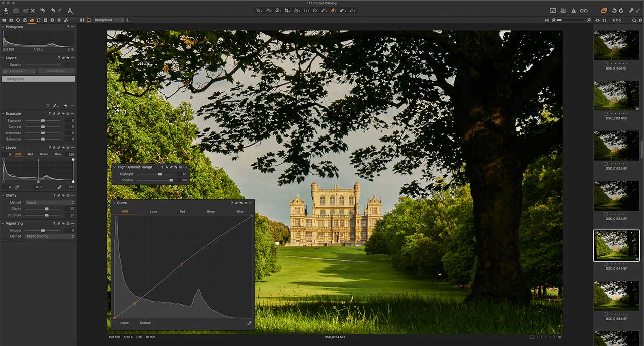This screenshot has height=346, width=644.
Task: Switch to single image viewer mode
Action: [89, 20]
